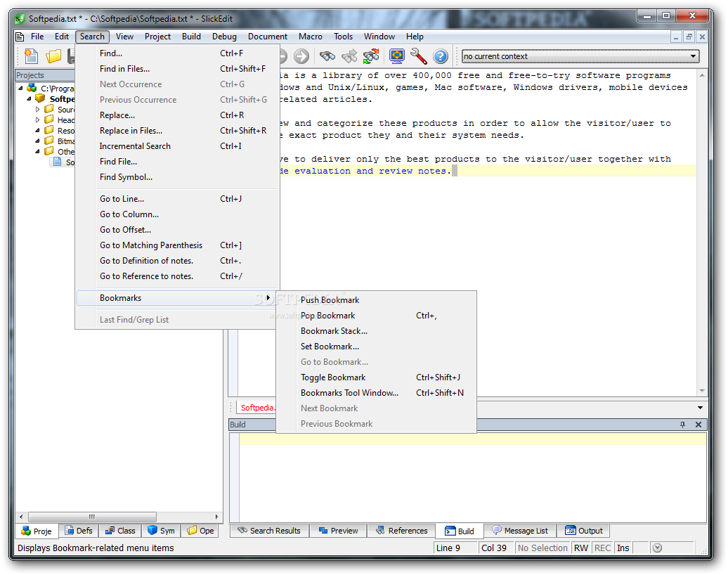Switch to Search Results tab
Image resolution: width=728 pixels, height=575 pixels.
pyautogui.click(x=269, y=531)
